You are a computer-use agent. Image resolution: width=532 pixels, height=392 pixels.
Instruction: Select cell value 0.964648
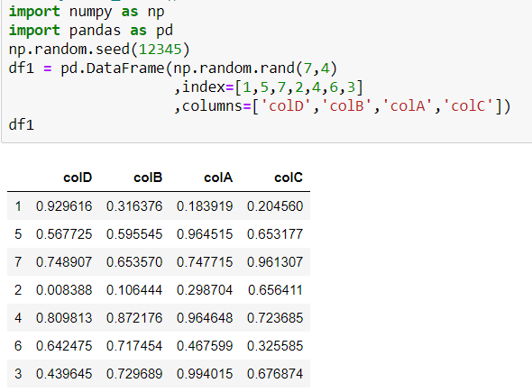pos(205,318)
